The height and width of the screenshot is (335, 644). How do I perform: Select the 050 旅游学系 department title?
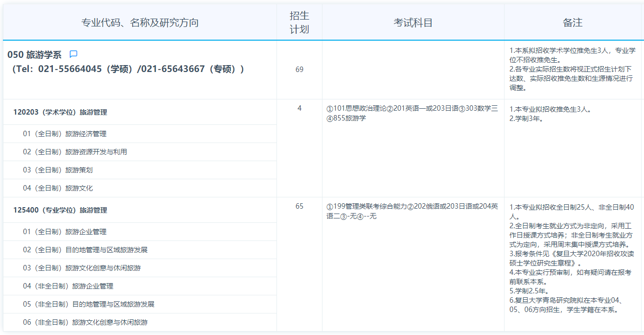point(34,55)
